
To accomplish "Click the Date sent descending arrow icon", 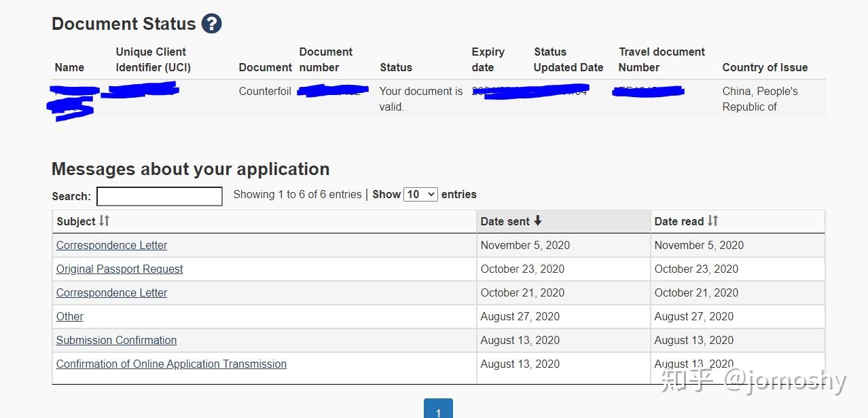I will pos(538,221).
